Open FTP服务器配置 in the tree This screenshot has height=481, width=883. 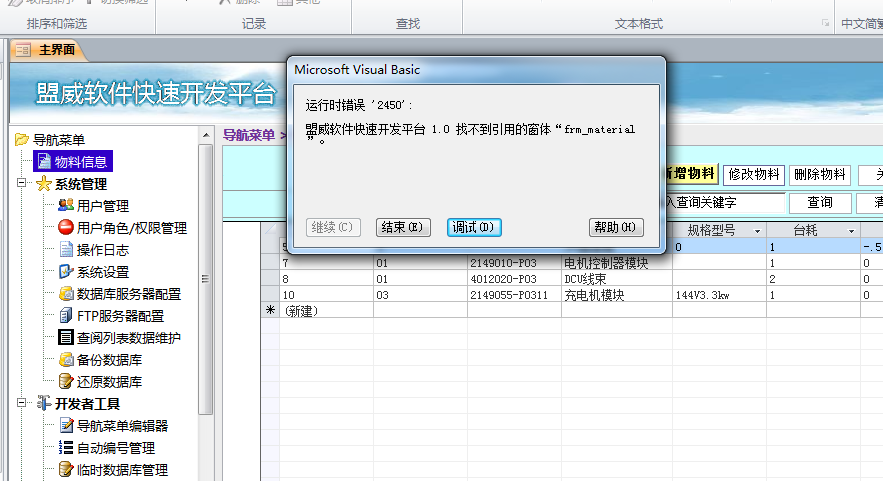(x=121, y=315)
